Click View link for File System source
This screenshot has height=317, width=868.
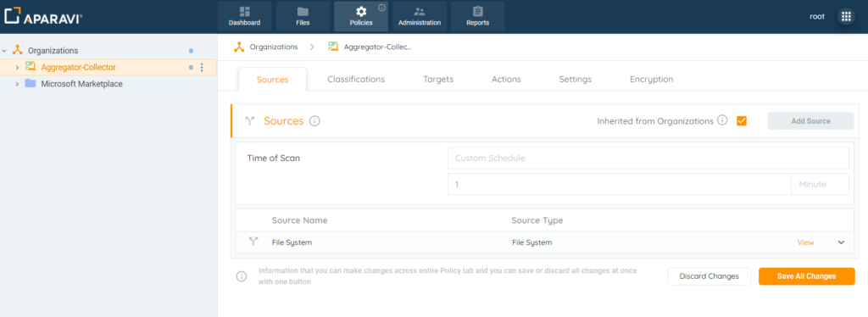pyautogui.click(x=805, y=242)
